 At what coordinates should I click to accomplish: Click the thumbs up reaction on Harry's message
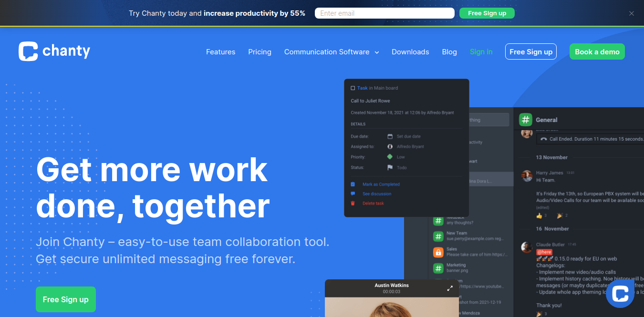pos(539,215)
